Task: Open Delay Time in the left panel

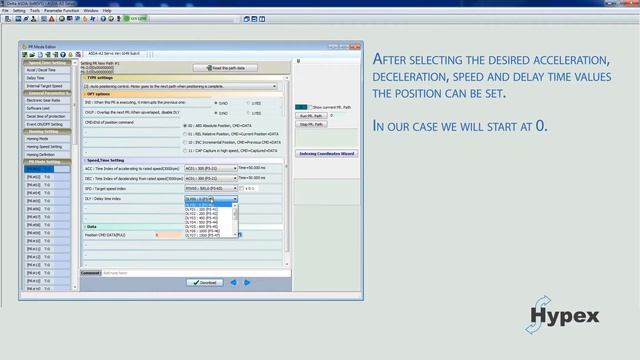Action: coord(47,78)
